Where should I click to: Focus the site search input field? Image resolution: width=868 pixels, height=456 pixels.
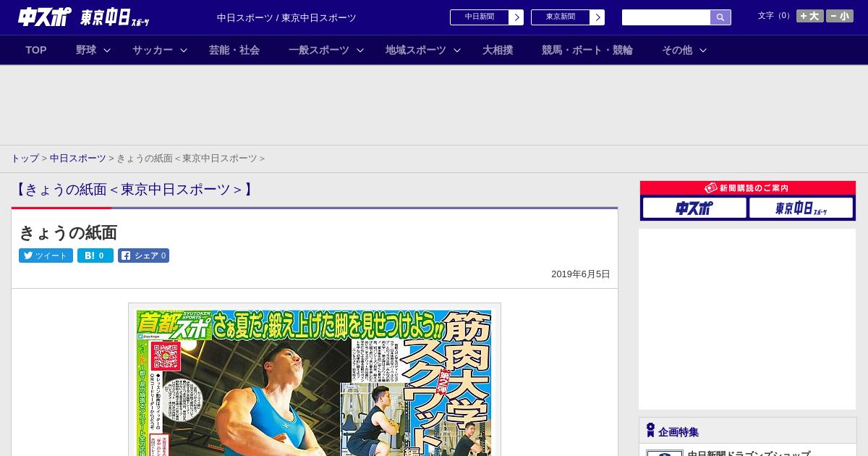[x=666, y=17]
